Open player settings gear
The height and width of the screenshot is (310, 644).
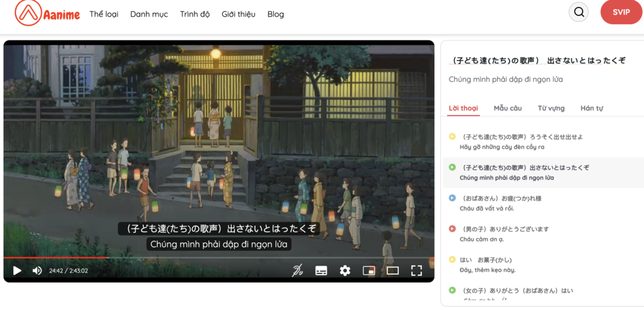tap(345, 271)
